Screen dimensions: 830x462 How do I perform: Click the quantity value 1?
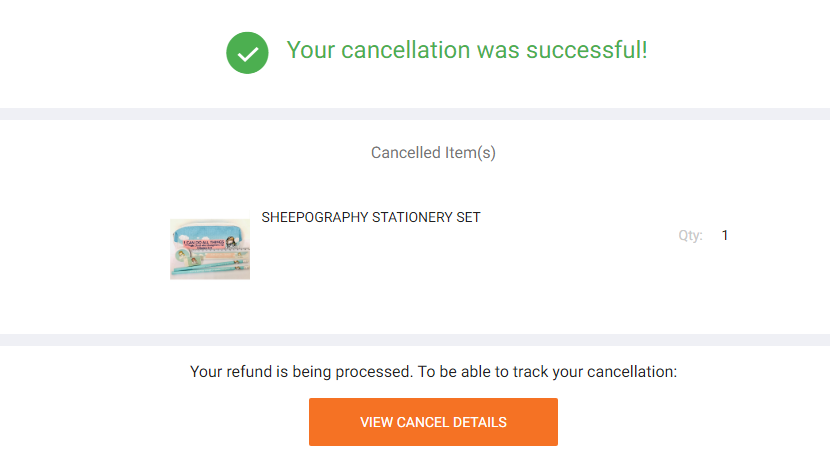click(x=725, y=236)
